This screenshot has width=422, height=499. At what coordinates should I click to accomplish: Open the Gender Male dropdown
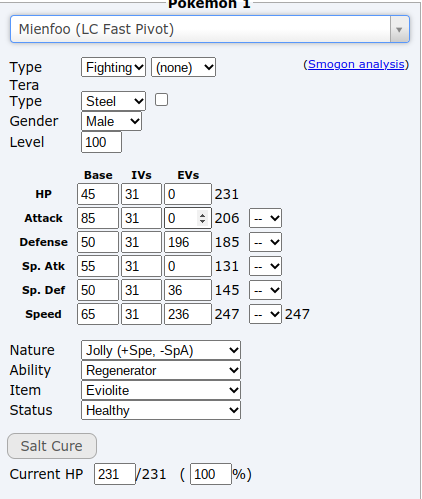[x=111, y=121]
